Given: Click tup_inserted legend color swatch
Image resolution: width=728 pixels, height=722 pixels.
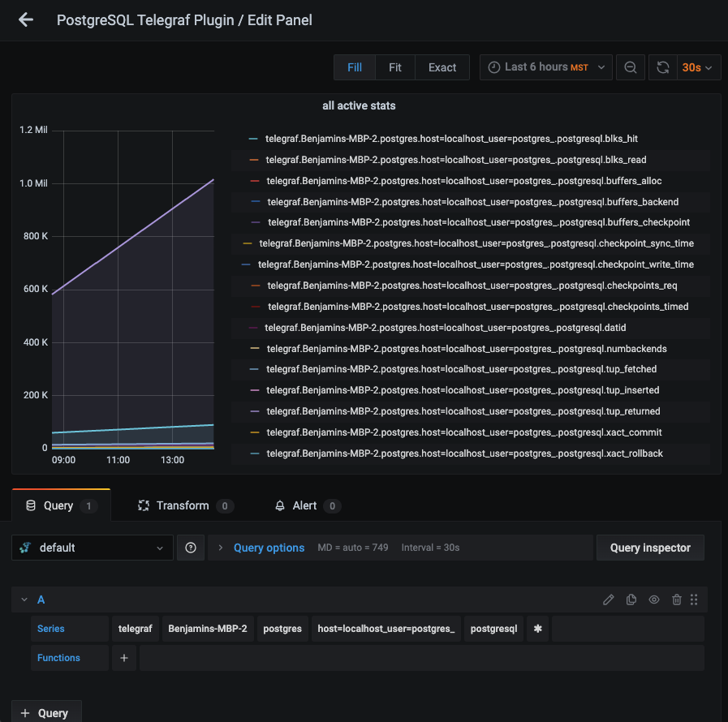Looking at the screenshot, I should click(x=254, y=390).
